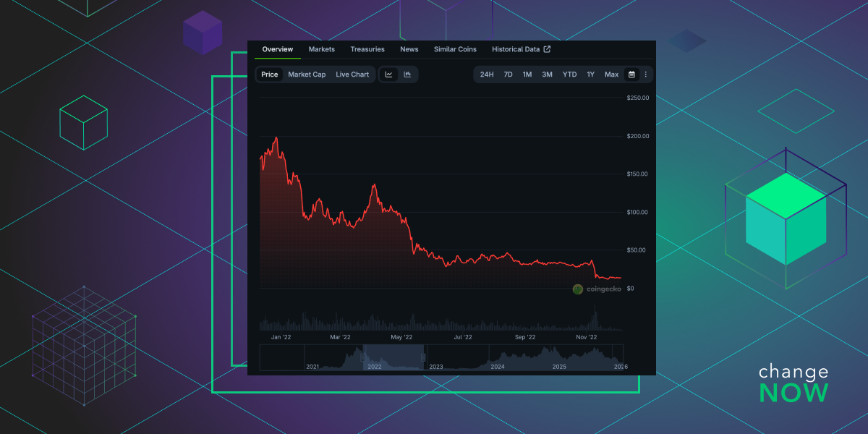Image resolution: width=868 pixels, height=434 pixels.
Task: Click left handle of timeline range slider
Action: (x=364, y=357)
